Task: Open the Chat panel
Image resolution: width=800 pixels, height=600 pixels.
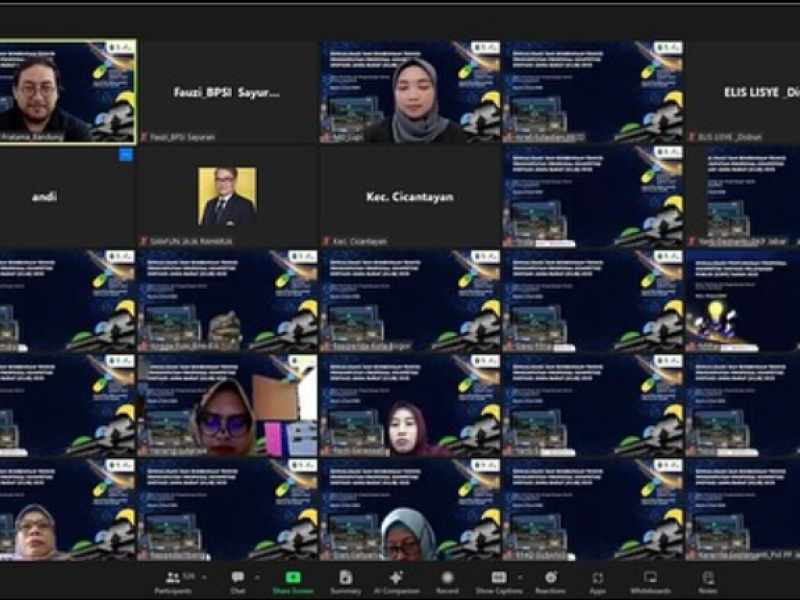Action: (x=237, y=578)
